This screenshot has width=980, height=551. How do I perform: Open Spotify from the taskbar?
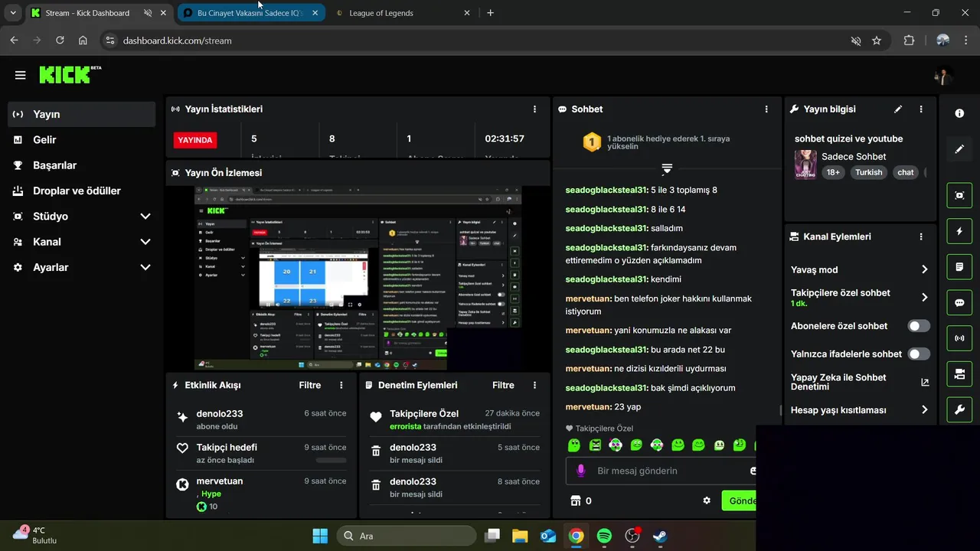(x=604, y=536)
